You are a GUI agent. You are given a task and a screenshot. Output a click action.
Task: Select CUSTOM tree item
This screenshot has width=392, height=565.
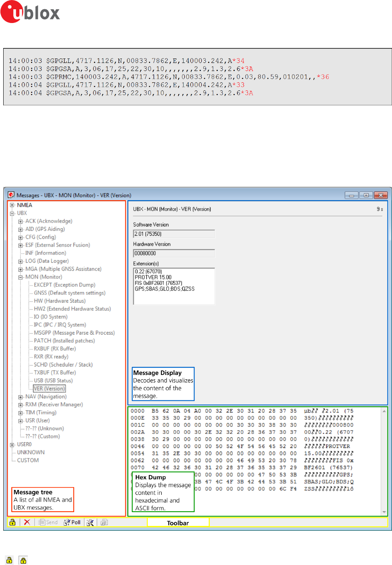click(x=28, y=460)
